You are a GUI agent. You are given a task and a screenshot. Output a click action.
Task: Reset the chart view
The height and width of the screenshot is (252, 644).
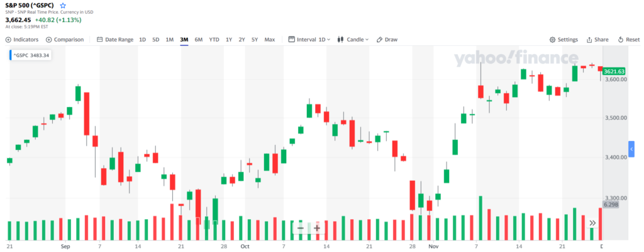[x=629, y=40]
